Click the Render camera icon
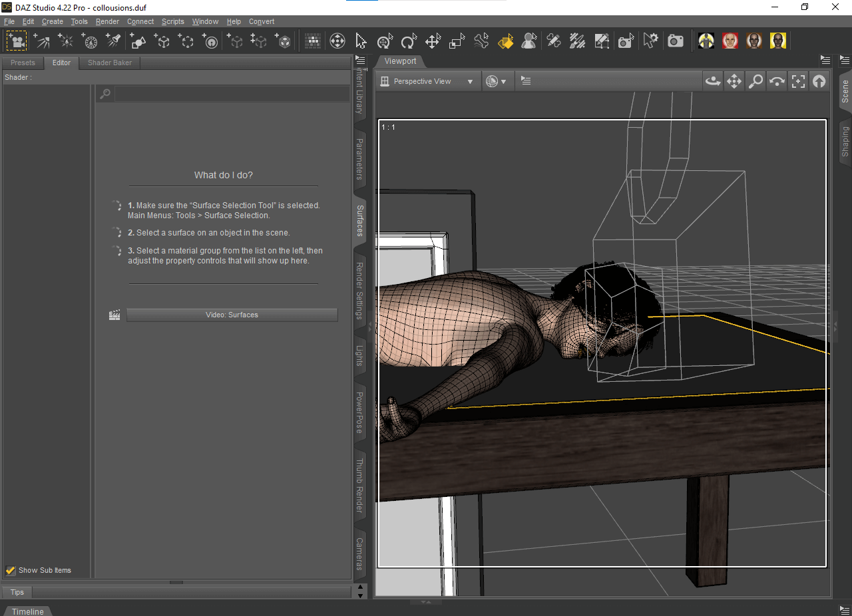The width and height of the screenshot is (852, 616). point(676,41)
